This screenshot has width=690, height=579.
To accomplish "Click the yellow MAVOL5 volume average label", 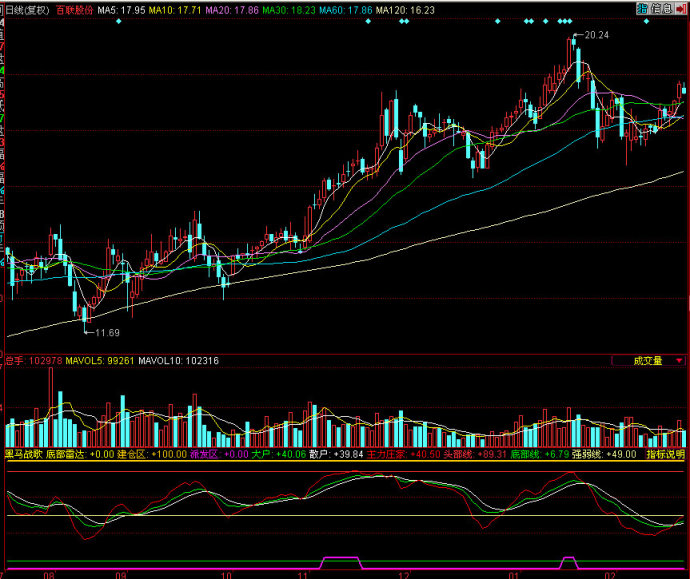I will click(x=99, y=360).
